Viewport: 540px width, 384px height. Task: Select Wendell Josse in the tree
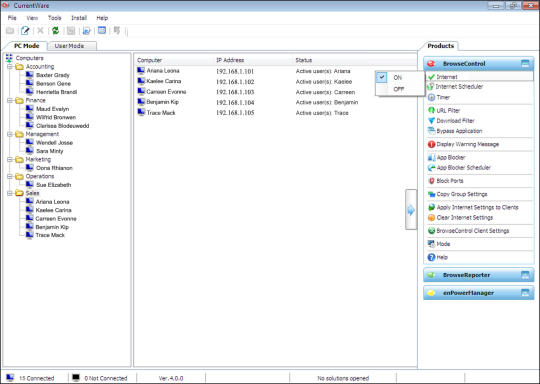point(54,143)
